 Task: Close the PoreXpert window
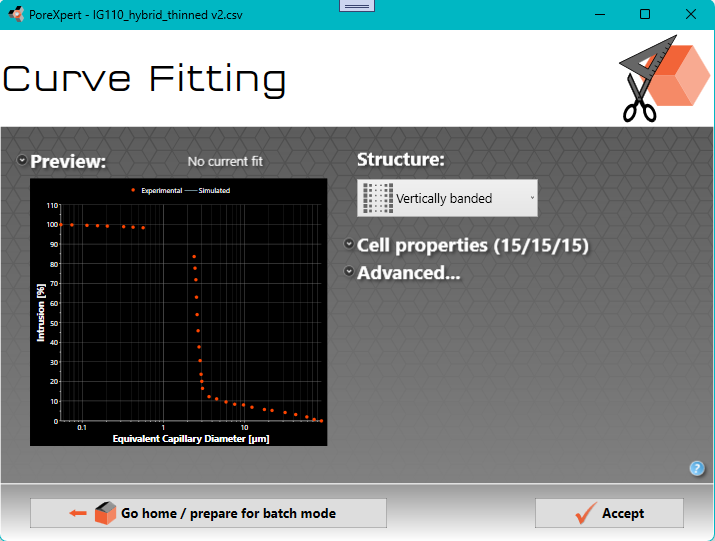click(x=691, y=15)
